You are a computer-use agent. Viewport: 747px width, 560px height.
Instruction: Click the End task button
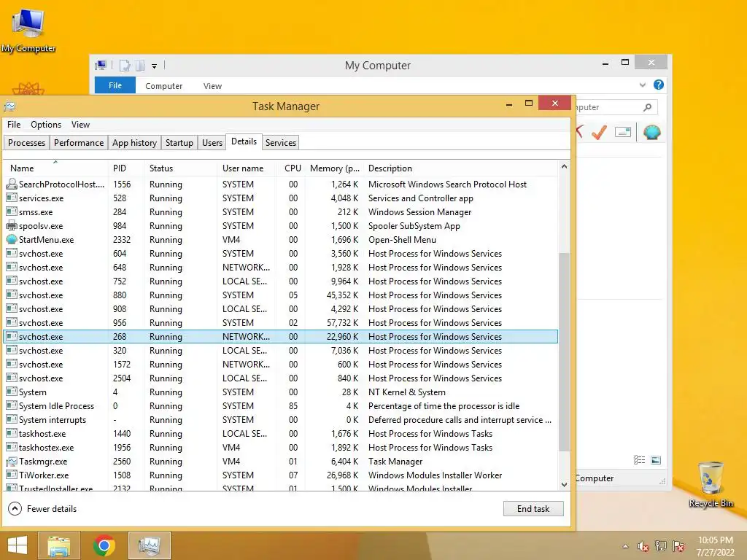pyautogui.click(x=533, y=508)
